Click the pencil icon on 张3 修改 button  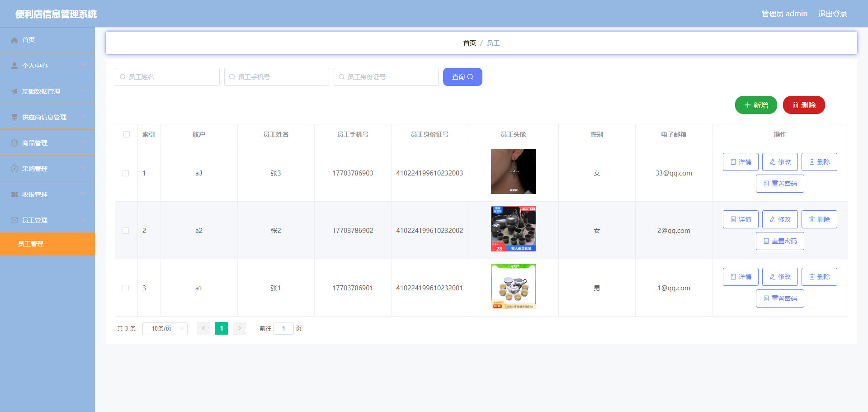pyautogui.click(x=773, y=162)
